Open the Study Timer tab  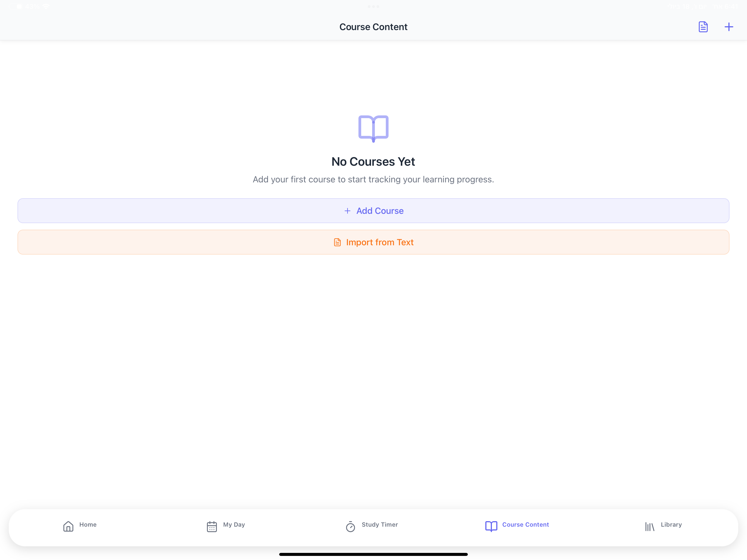pyautogui.click(x=372, y=526)
